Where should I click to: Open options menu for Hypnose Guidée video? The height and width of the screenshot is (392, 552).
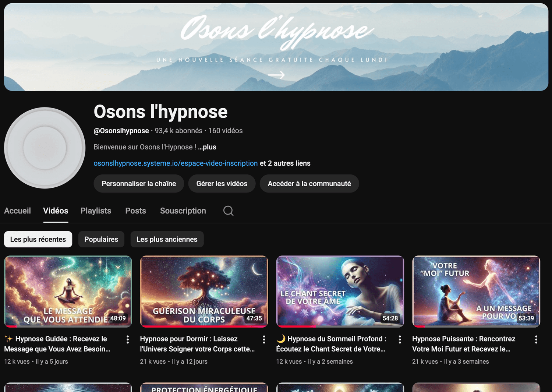click(128, 339)
